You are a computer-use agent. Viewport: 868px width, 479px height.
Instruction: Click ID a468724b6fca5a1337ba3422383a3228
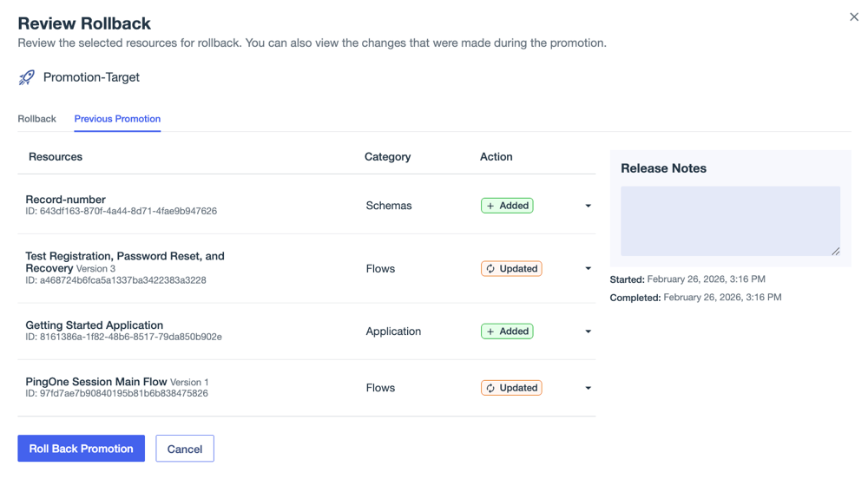[115, 280]
